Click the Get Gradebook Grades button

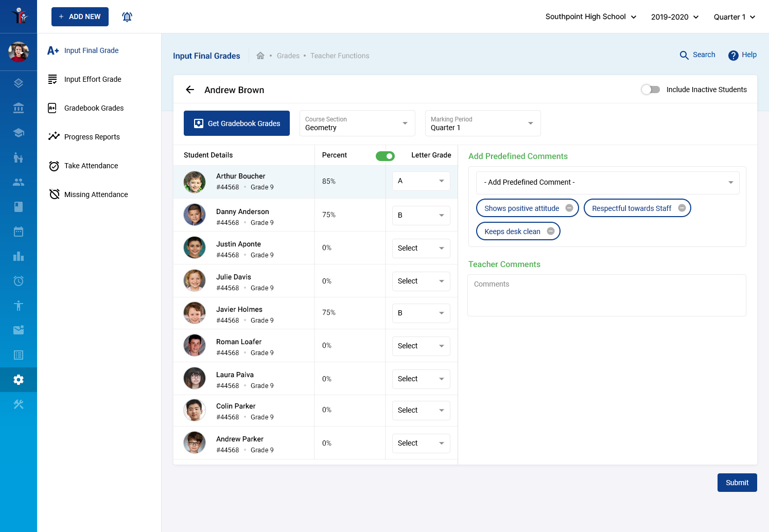[x=236, y=123]
